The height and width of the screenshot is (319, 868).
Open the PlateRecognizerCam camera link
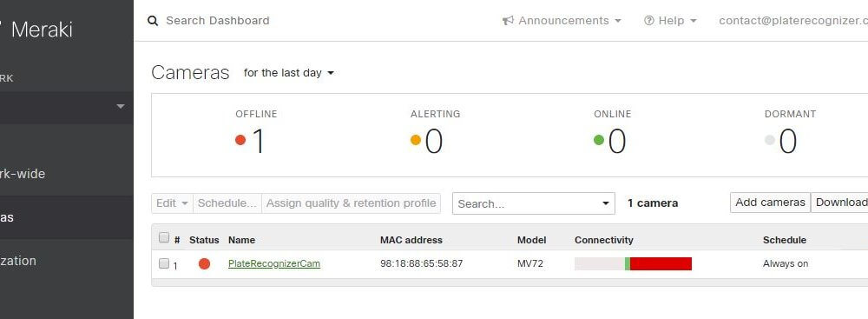click(274, 263)
